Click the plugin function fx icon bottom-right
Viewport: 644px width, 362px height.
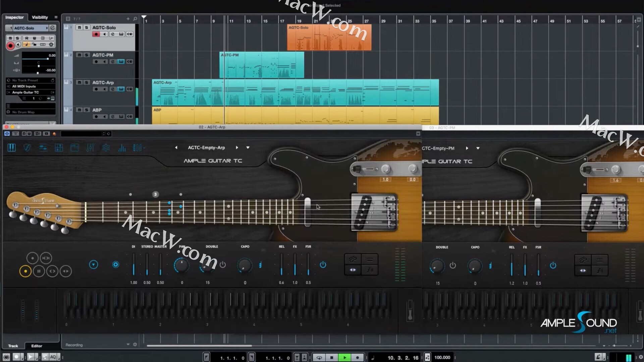pyautogui.click(x=370, y=270)
